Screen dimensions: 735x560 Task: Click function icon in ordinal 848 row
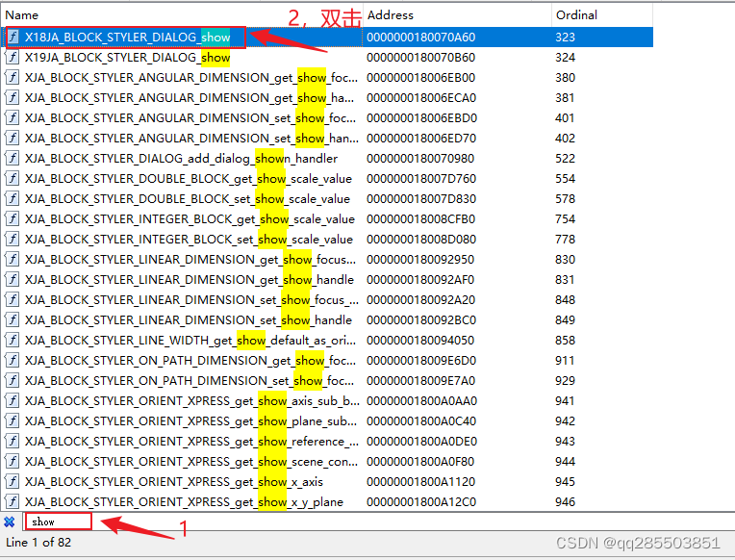(x=13, y=299)
